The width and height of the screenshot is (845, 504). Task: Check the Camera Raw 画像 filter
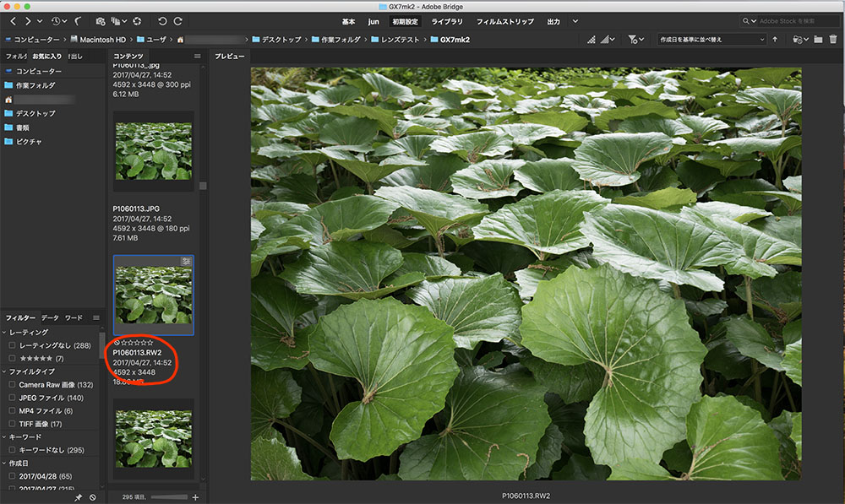coord(12,385)
